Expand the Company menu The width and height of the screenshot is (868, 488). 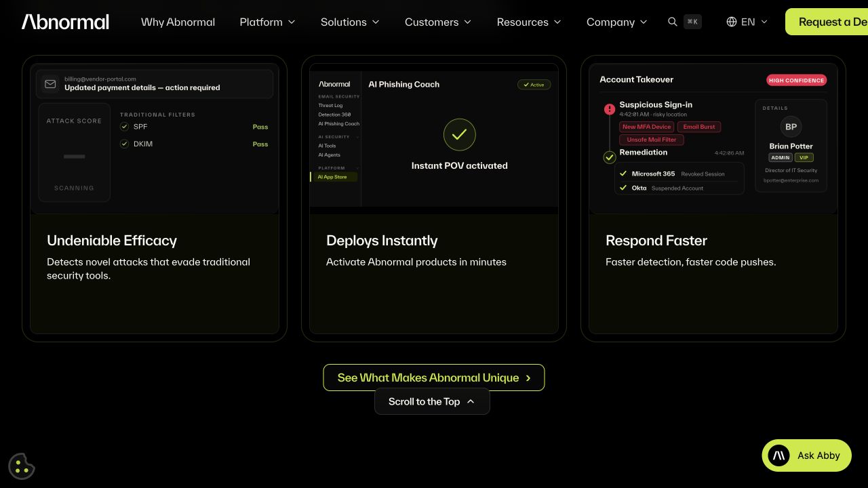pyautogui.click(x=617, y=22)
